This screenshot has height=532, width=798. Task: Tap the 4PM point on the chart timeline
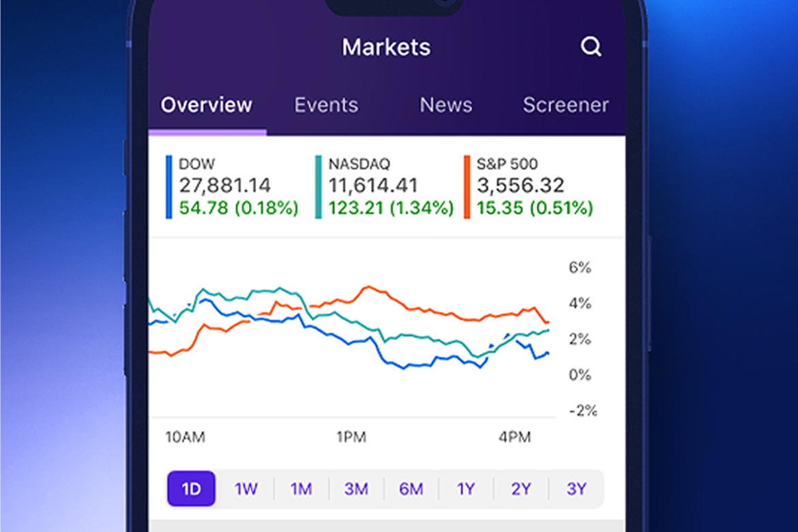[516, 437]
